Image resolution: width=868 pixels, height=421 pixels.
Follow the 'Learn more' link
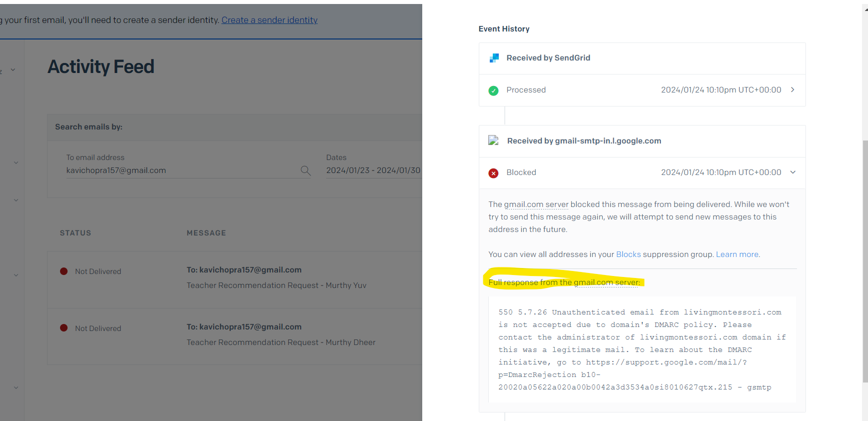(x=737, y=254)
